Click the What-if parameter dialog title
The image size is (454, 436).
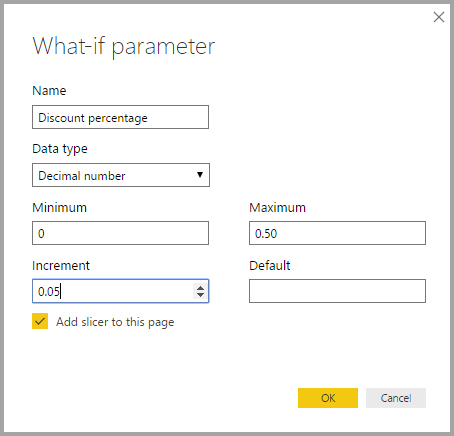click(x=124, y=46)
